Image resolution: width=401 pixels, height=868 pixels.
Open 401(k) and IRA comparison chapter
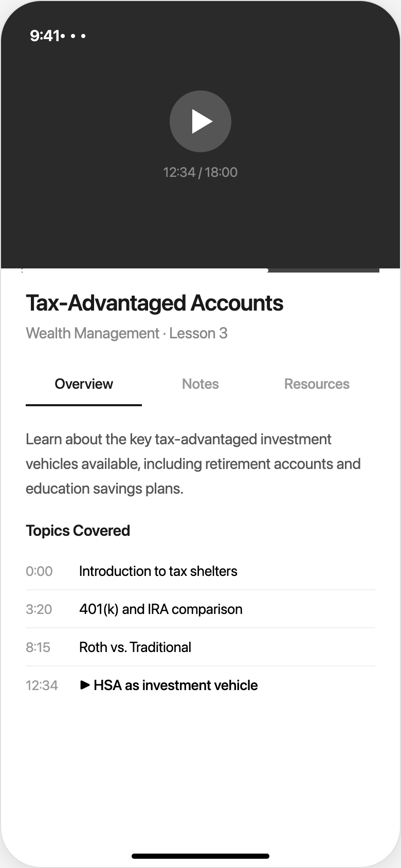[161, 609]
